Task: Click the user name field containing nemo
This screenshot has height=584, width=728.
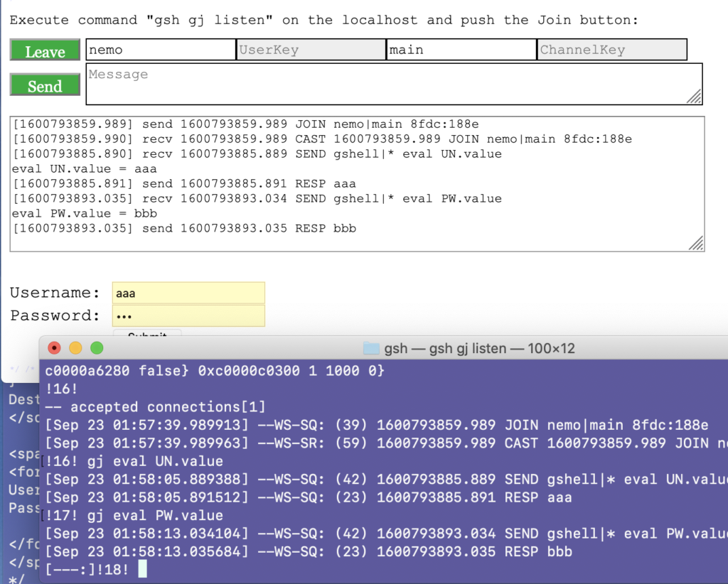Action: click(x=161, y=50)
